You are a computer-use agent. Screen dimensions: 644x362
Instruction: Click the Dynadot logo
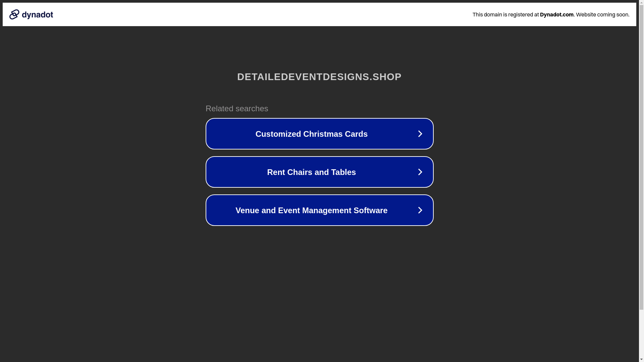coord(31,14)
